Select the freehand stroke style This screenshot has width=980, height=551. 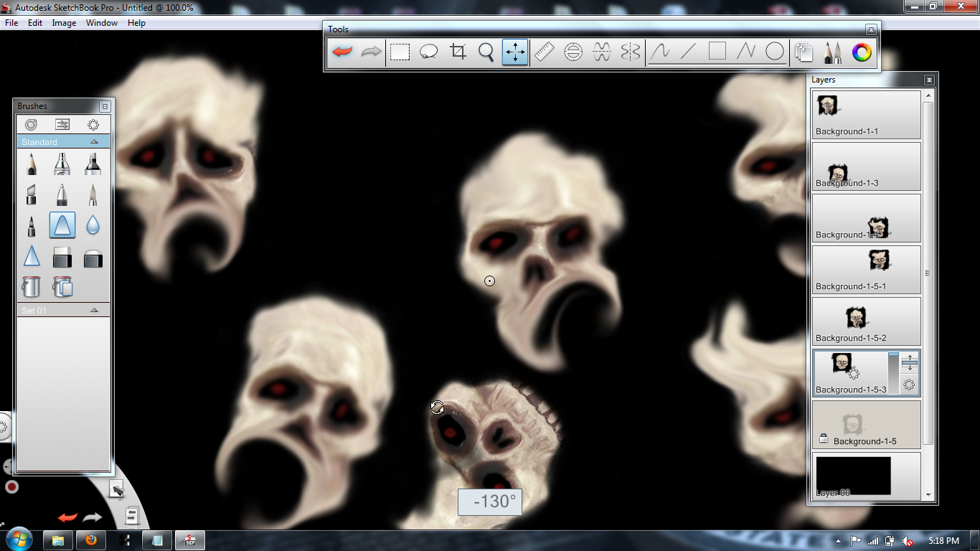click(x=660, y=52)
